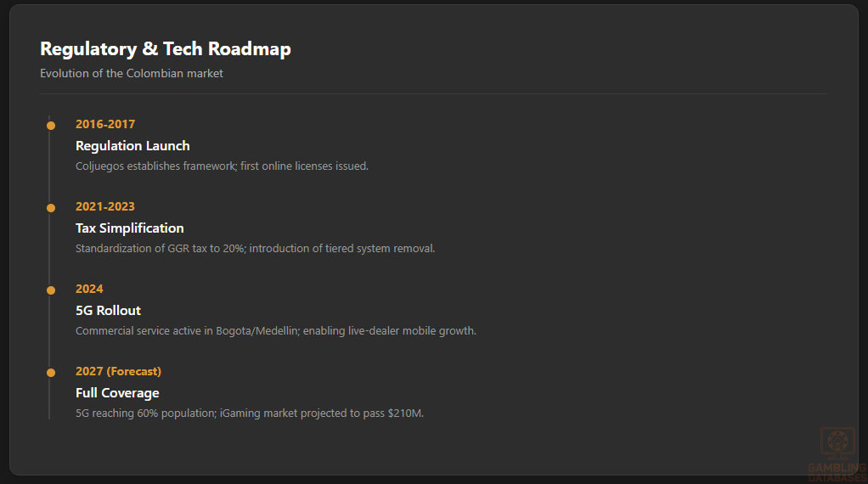Click the Coljuegos framework description text
This screenshot has height=484, width=868.
click(x=222, y=166)
